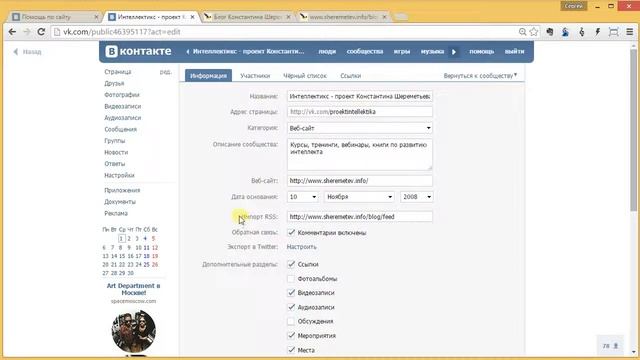Click the screen capture extension icon

pyautogui.click(x=613, y=32)
